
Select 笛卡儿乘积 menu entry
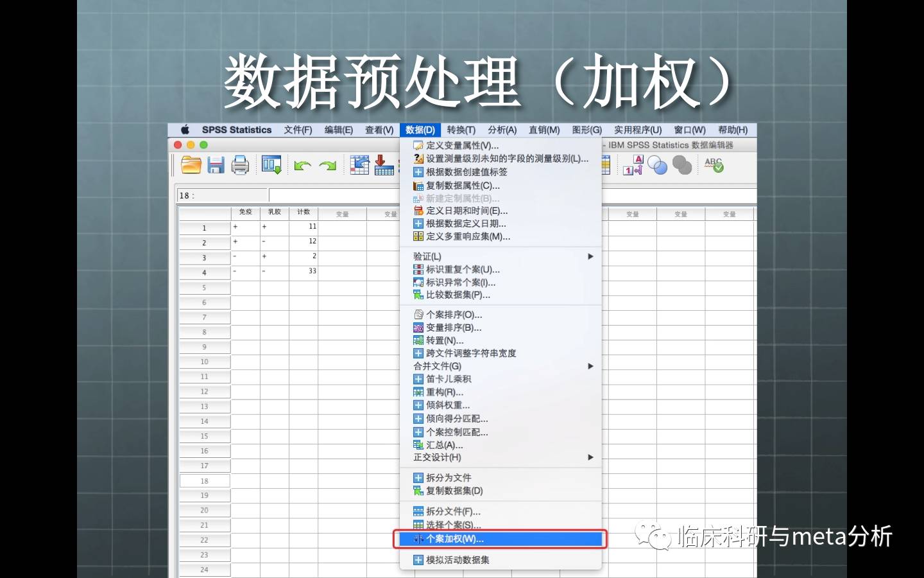tap(501, 379)
